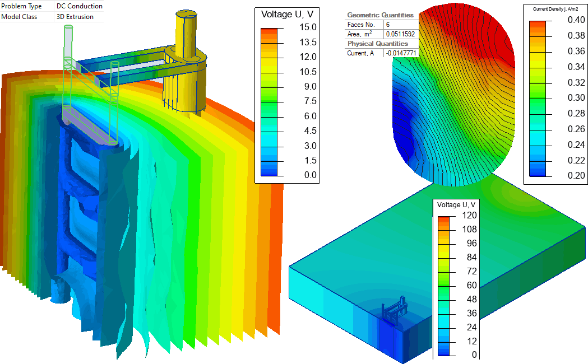588x364 pixels.
Task: Click the red swatch at 15.0 voltage legend
Action: tap(269, 31)
